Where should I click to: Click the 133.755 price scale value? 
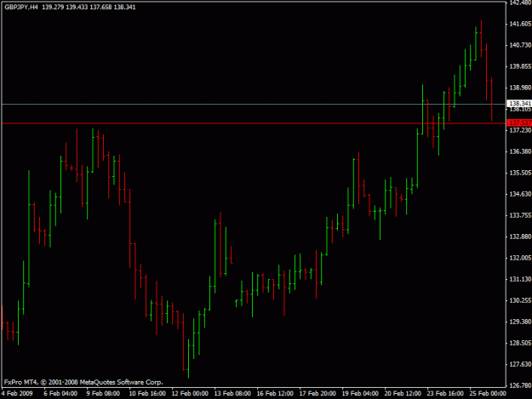[x=520, y=215]
